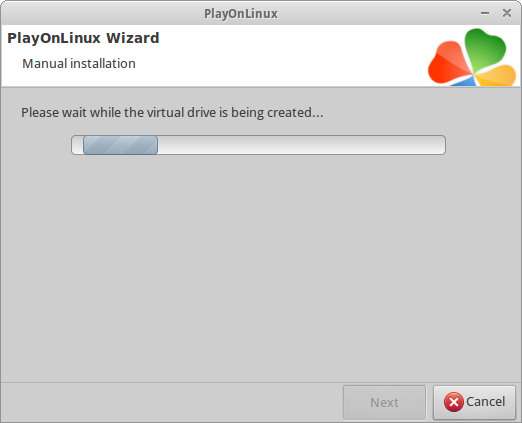Cancel the virtual drive creation

click(474, 402)
